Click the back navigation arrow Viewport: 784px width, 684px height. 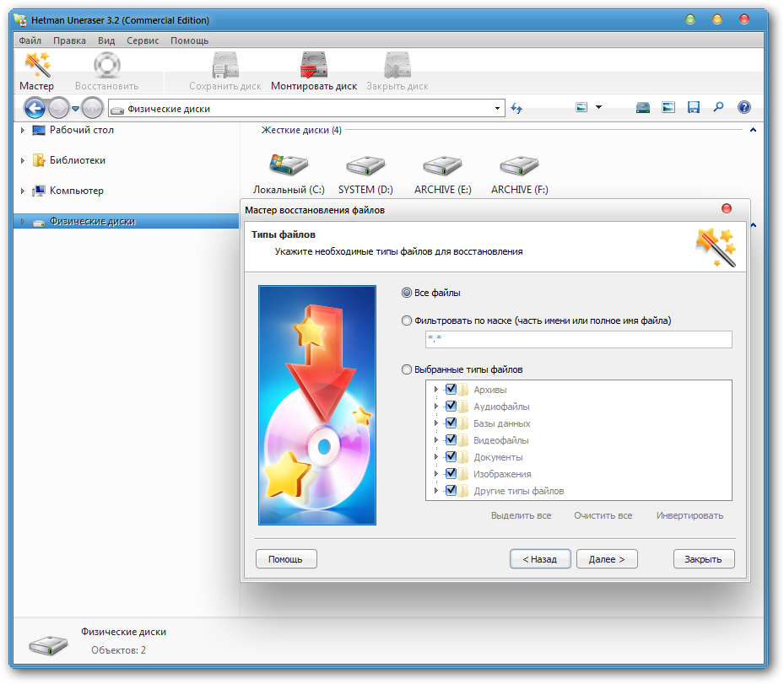click(35, 108)
